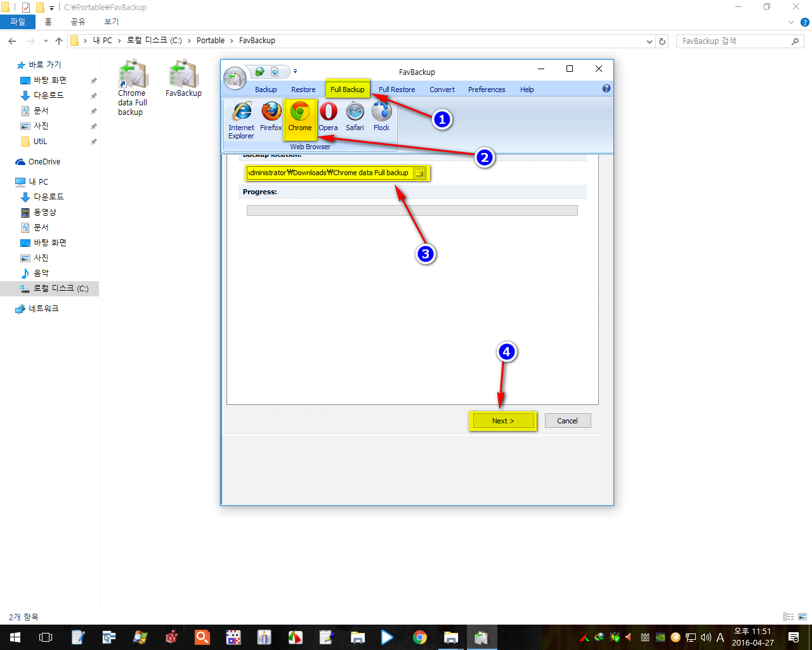Select 내 PC in the navigation pane
The width and height of the screenshot is (812, 650).
click(38, 182)
